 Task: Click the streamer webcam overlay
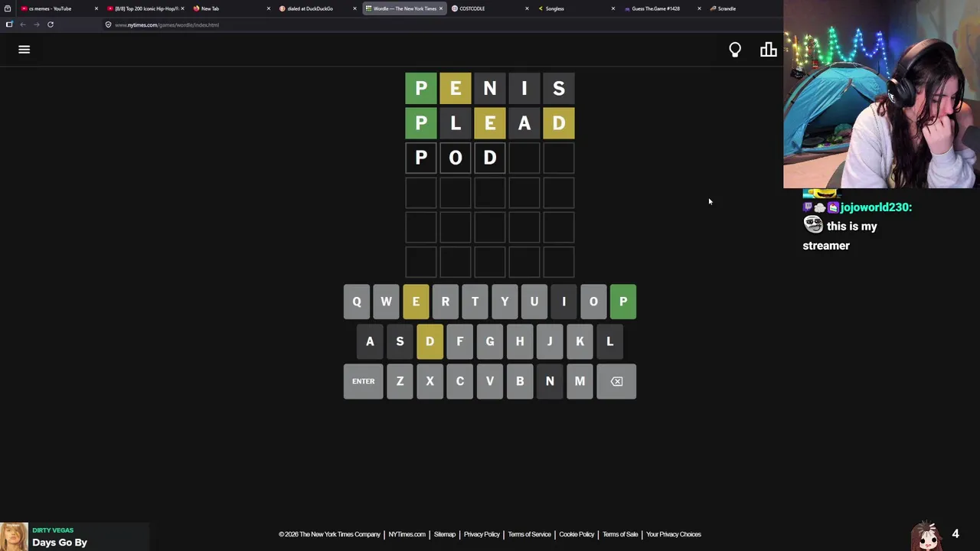[x=881, y=94]
